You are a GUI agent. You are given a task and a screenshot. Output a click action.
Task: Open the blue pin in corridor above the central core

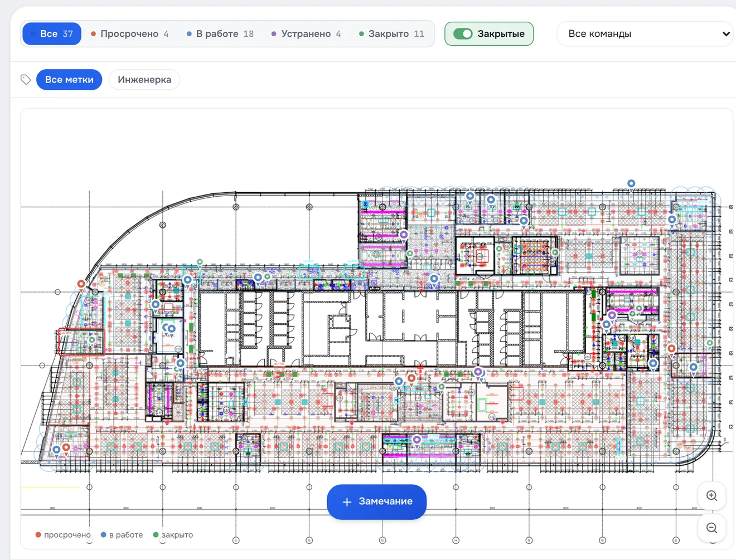click(434, 280)
